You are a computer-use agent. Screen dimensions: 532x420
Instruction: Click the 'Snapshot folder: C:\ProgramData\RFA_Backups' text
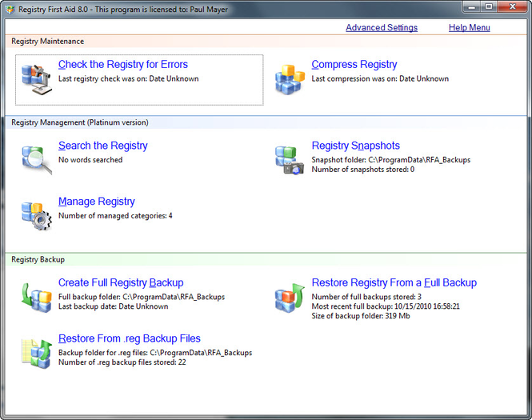(391, 160)
